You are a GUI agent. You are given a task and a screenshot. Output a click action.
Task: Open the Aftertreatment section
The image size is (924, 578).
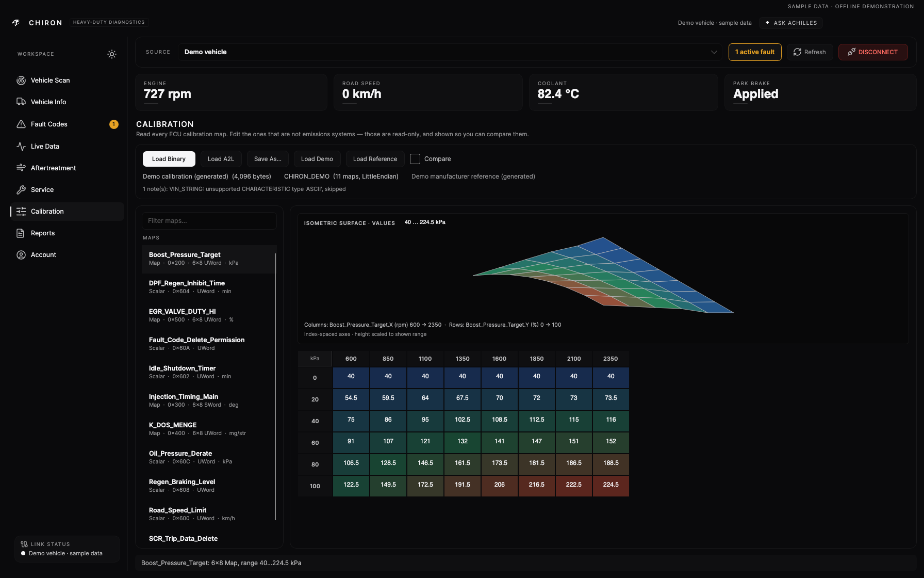(67, 168)
